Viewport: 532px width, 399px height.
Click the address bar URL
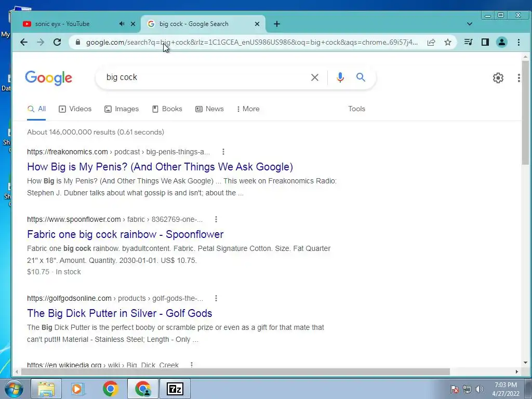252,42
